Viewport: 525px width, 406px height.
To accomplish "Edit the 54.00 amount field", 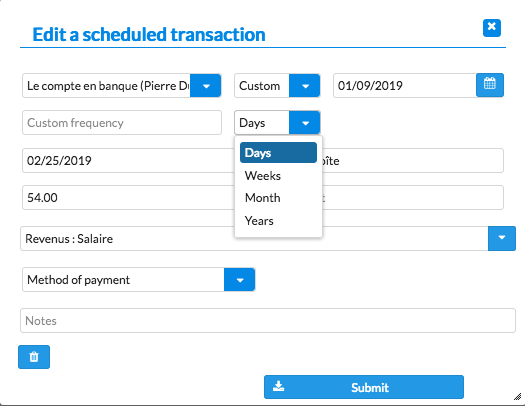I will click(x=128, y=197).
